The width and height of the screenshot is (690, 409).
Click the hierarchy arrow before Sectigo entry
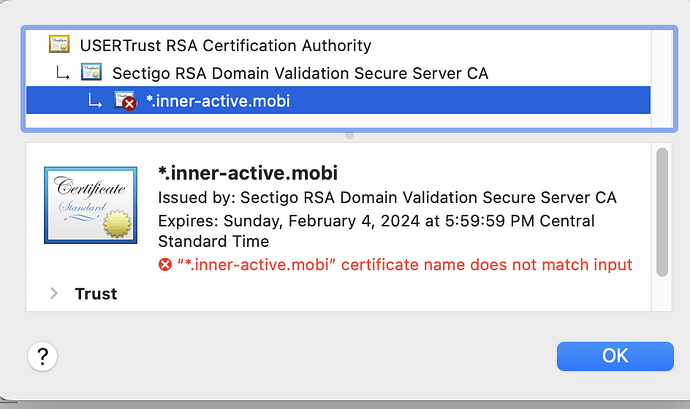[62, 73]
